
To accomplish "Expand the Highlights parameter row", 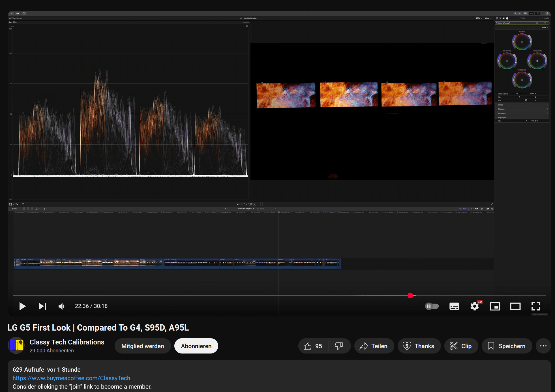I will (522, 117).
